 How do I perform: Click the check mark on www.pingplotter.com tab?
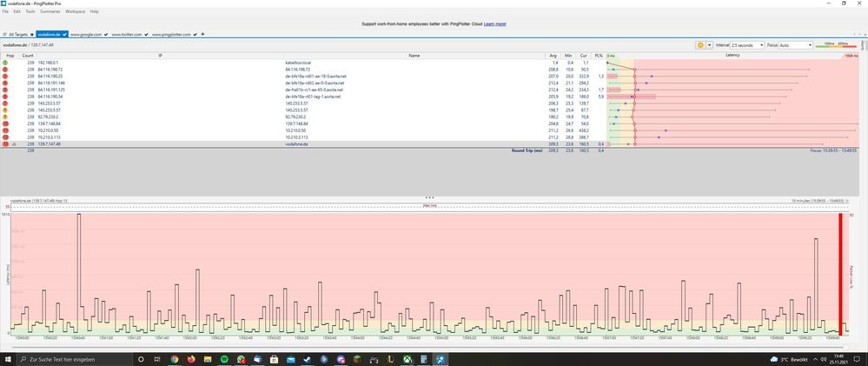[x=195, y=34]
